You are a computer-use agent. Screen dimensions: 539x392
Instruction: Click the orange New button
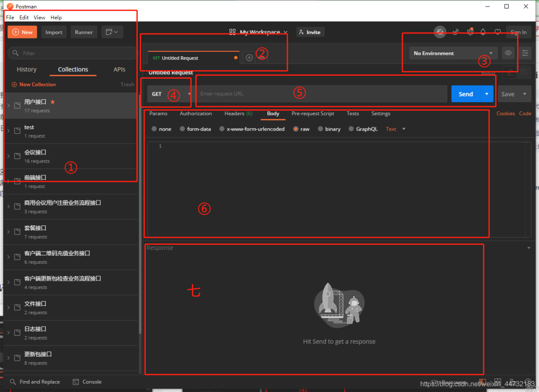click(22, 32)
